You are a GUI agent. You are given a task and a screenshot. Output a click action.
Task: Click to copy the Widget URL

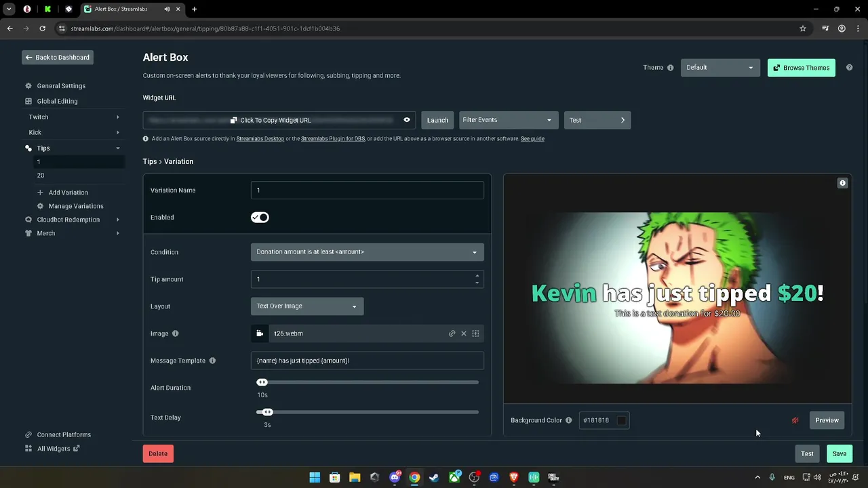click(271, 120)
